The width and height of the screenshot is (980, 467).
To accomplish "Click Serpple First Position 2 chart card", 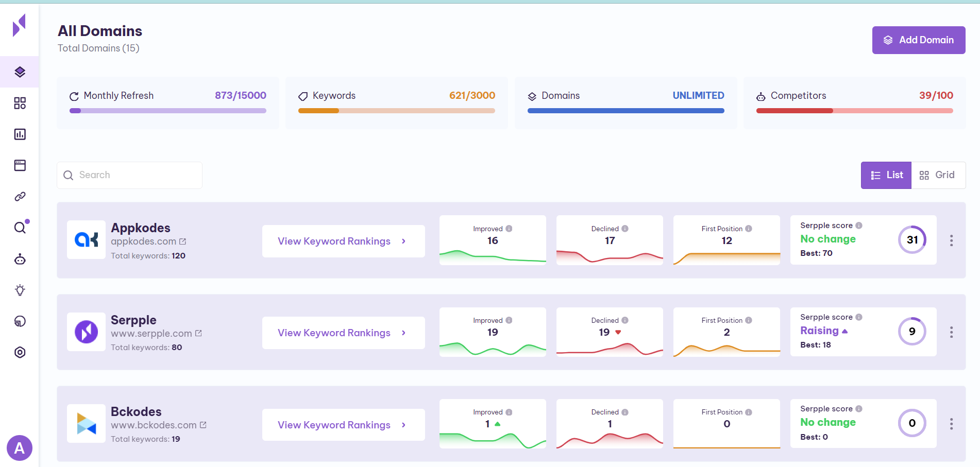I will click(x=726, y=332).
